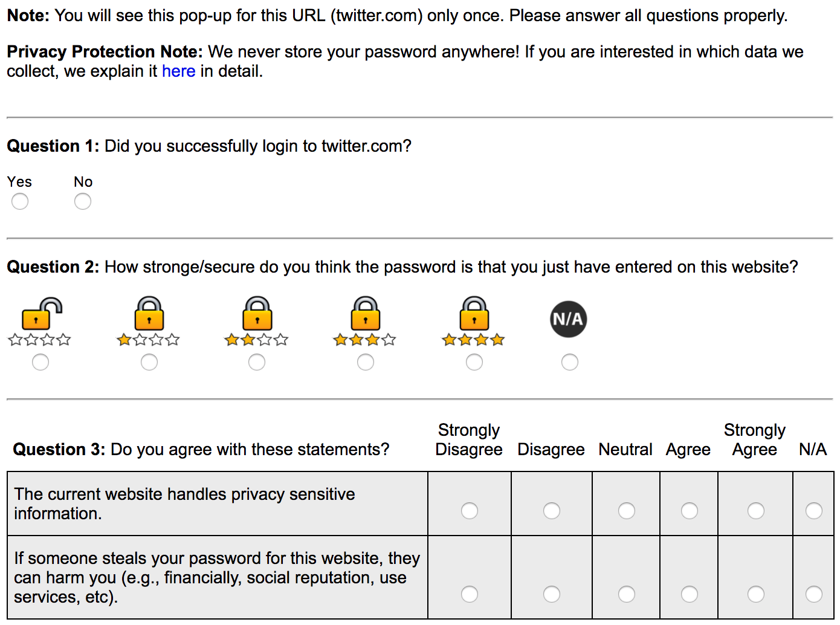The image size is (840, 625).
Task: Mark Strongly Agree for stolen password statement
Action: click(x=756, y=594)
